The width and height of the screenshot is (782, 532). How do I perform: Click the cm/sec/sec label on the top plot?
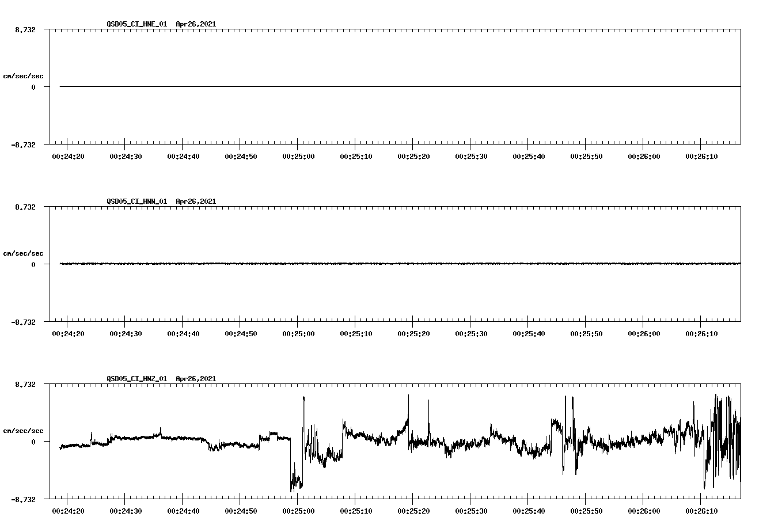click(x=24, y=75)
